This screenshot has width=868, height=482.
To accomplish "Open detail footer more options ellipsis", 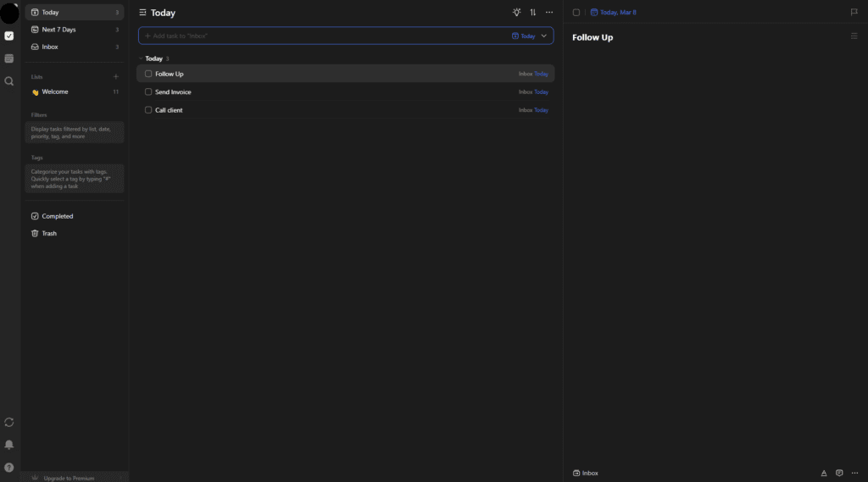I will 854,474.
